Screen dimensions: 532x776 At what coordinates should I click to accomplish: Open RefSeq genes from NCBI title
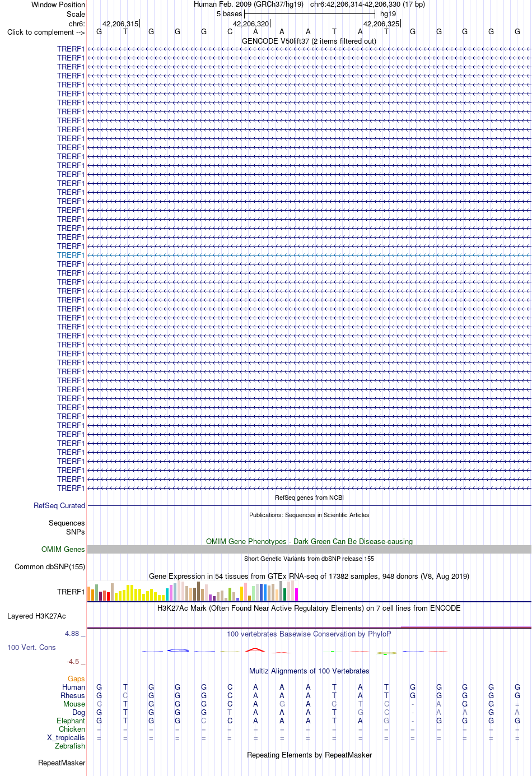click(309, 498)
